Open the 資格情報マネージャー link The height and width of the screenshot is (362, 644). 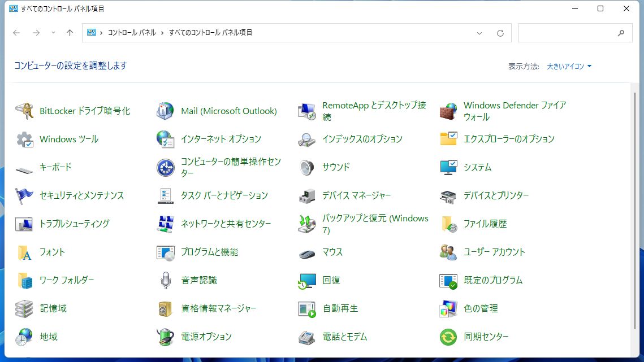(218, 309)
